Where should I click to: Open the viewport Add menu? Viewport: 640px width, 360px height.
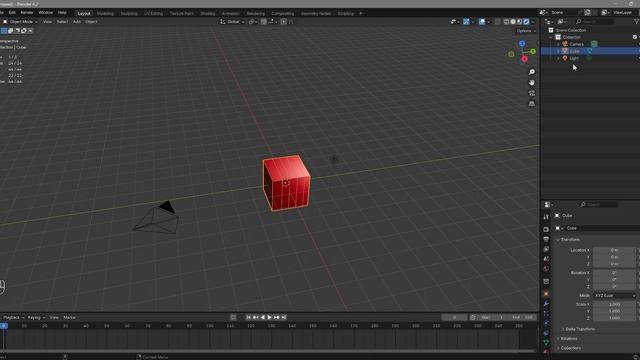pos(77,22)
